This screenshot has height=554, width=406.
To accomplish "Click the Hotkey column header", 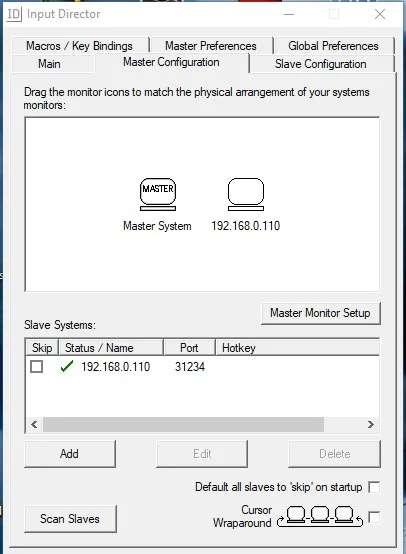I will coord(298,348).
